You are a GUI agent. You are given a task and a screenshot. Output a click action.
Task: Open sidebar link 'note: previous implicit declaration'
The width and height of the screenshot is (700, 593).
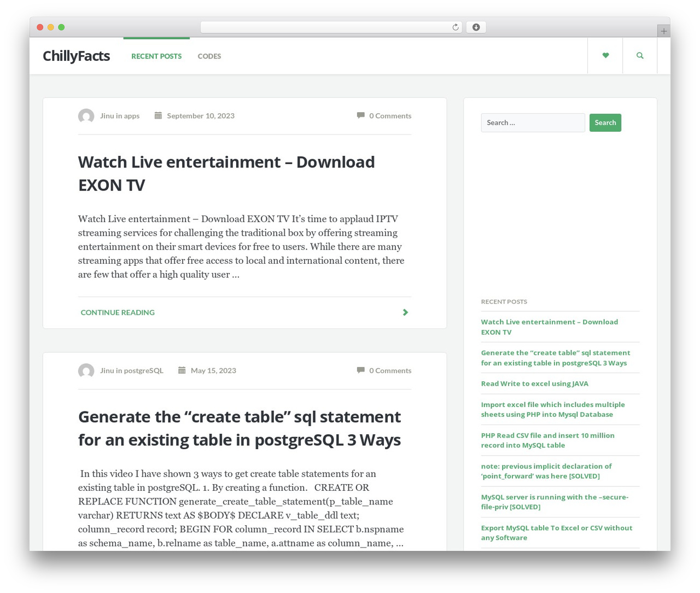point(546,471)
